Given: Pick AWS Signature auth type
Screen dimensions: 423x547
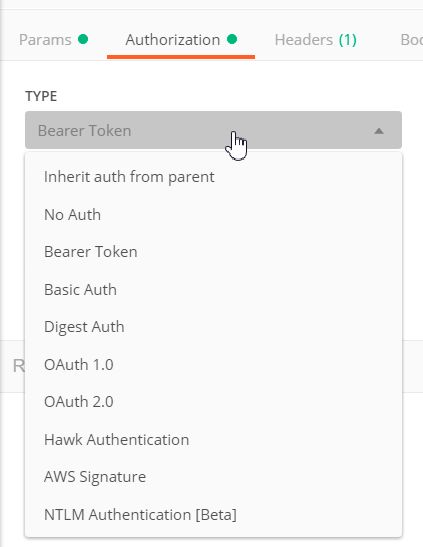Looking at the screenshot, I should click(213, 477).
